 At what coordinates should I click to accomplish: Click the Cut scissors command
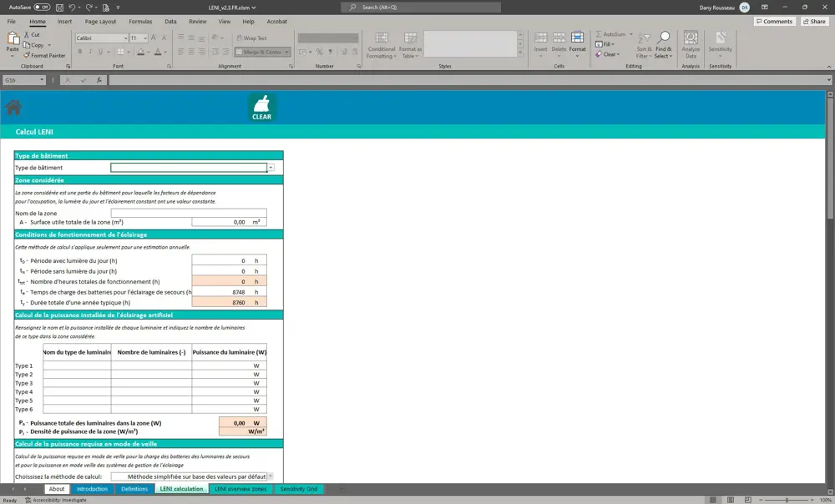[x=32, y=34]
